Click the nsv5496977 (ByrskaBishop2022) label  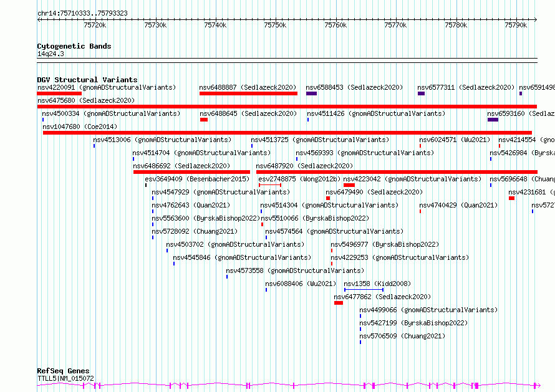click(x=385, y=244)
